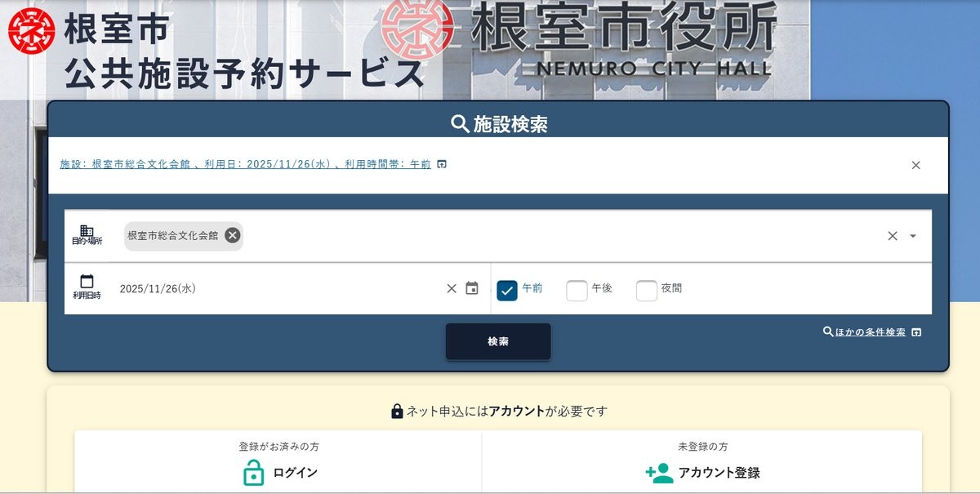Expand the facility selection dropdown arrow
This screenshot has width=980, height=494.
913,236
